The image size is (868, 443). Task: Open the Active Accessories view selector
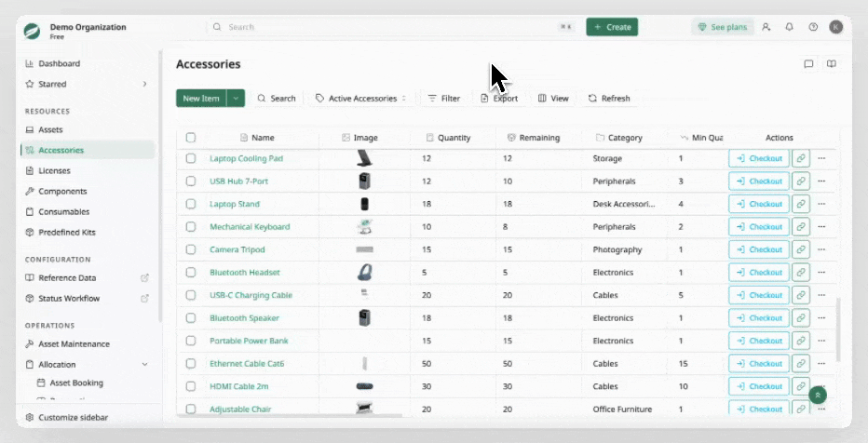click(x=361, y=98)
